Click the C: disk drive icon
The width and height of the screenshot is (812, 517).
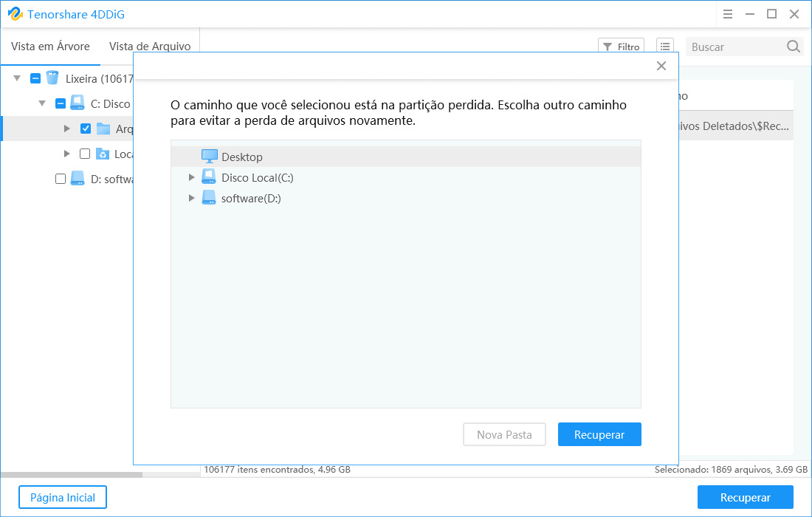[x=77, y=103]
